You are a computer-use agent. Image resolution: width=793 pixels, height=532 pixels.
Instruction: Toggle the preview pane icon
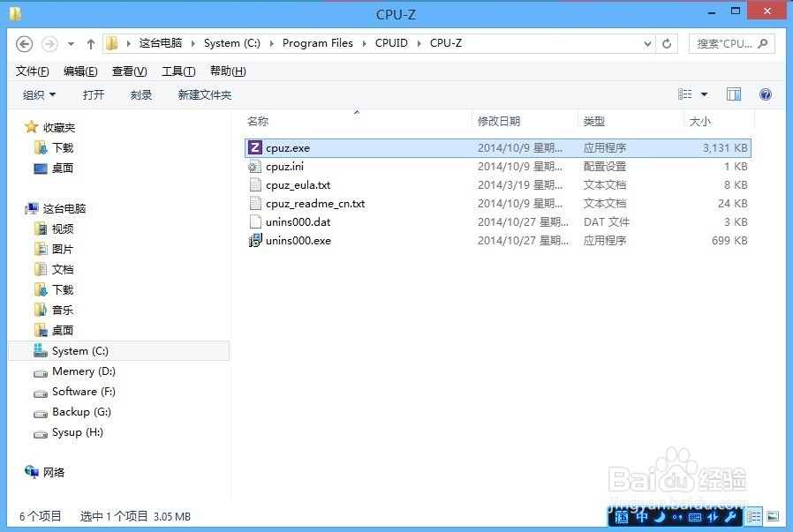coord(734,94)
